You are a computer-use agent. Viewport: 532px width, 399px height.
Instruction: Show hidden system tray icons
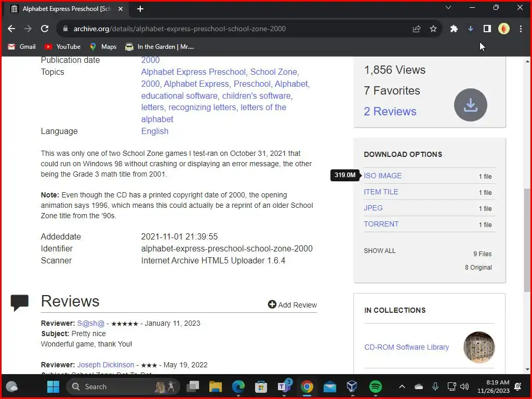coord(402,387)
